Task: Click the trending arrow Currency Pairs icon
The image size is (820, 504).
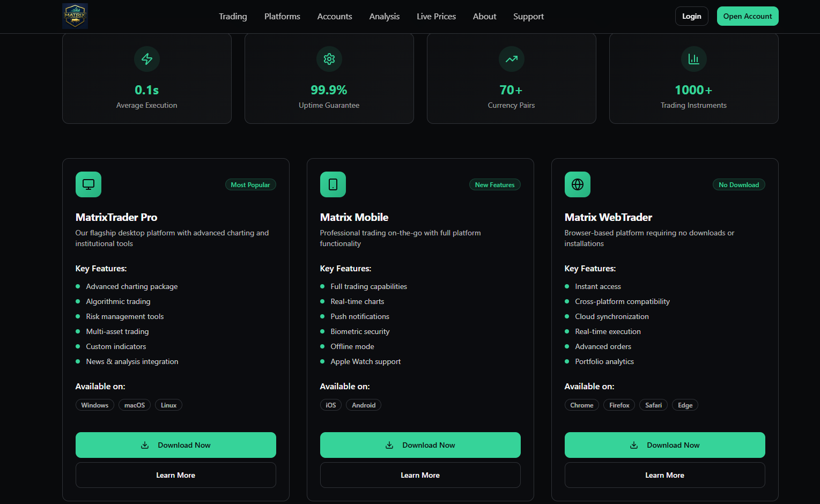Action: point(512,59)
